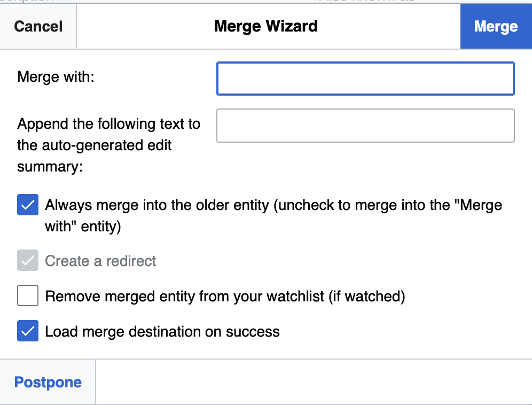Click the edit summary append text field

click(x=365, y=126)
